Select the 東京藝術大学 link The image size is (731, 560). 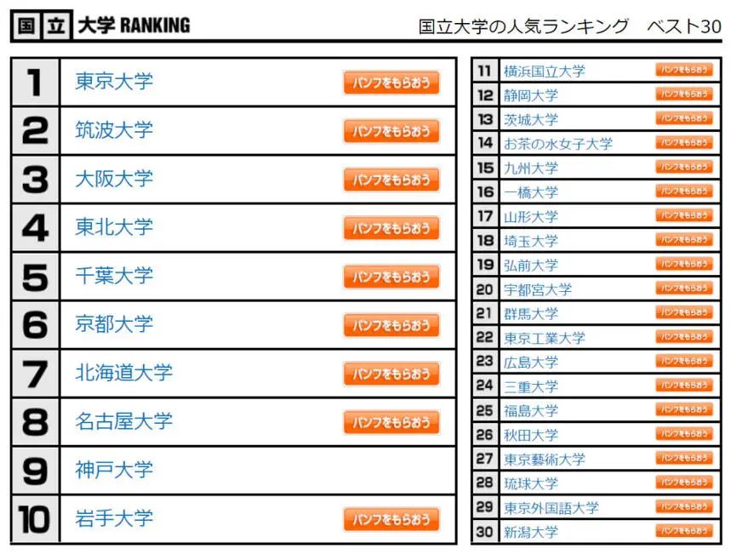(x=544, y=460)
